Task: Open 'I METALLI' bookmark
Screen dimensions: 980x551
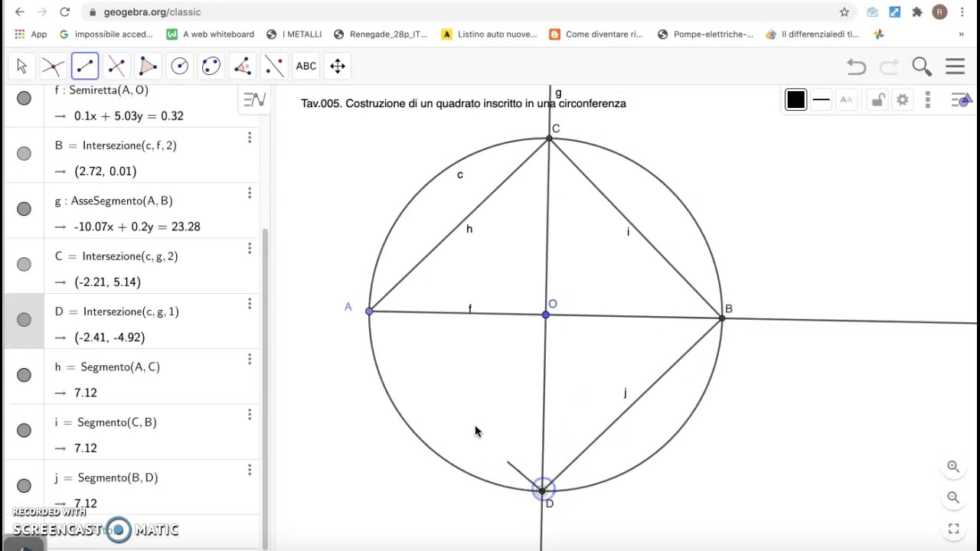Action: coord(294,34)
